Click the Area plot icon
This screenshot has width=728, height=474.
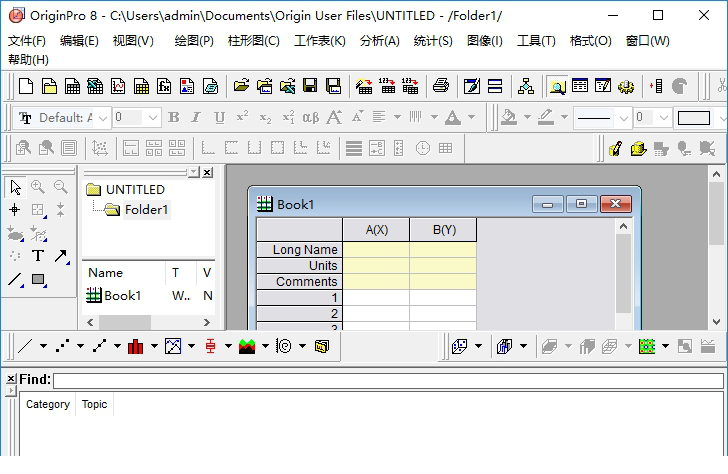pyautogui.click(x=247, y=346)
